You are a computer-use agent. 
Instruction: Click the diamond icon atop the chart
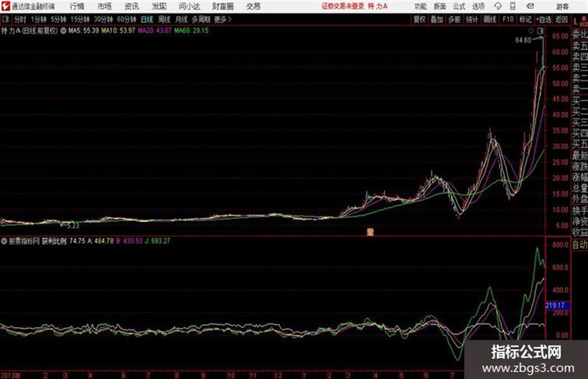[531, 30]
